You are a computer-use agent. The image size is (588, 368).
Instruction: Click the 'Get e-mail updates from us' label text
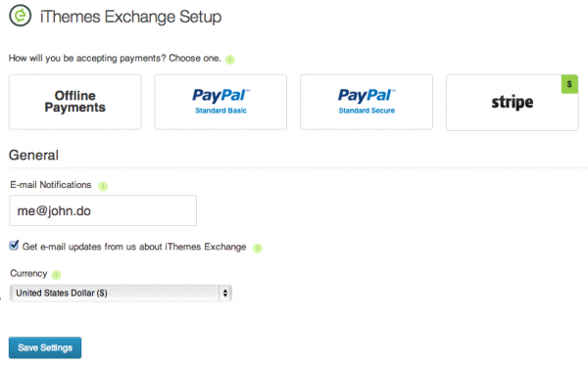[134, 247]
